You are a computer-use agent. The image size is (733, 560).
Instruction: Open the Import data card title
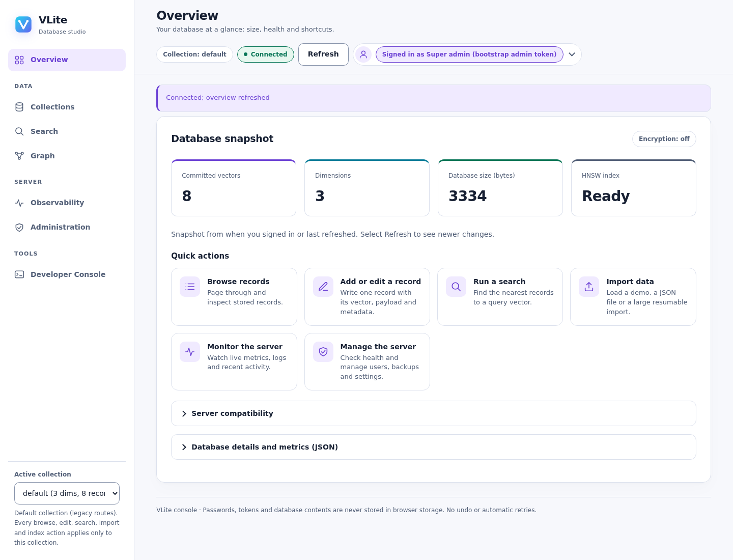coord(630,282)
